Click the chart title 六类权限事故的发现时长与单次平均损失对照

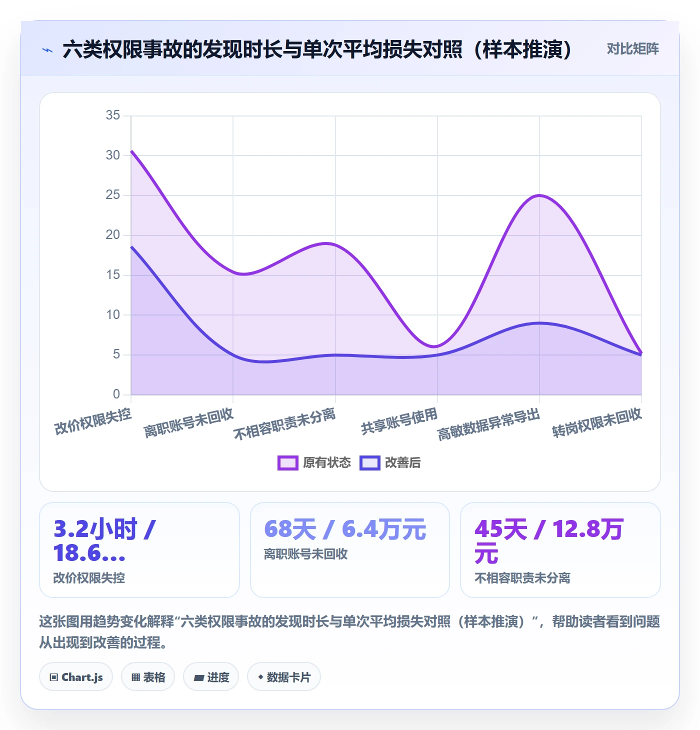coord(317,49)
